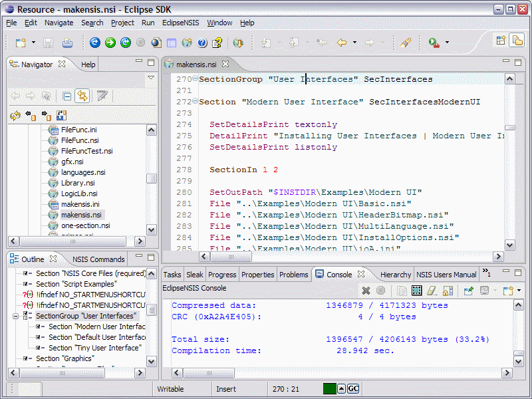This screenshot has width=532, height=399.
Task: Open the External Tools dropdown arrow
Action: (447, 43)
